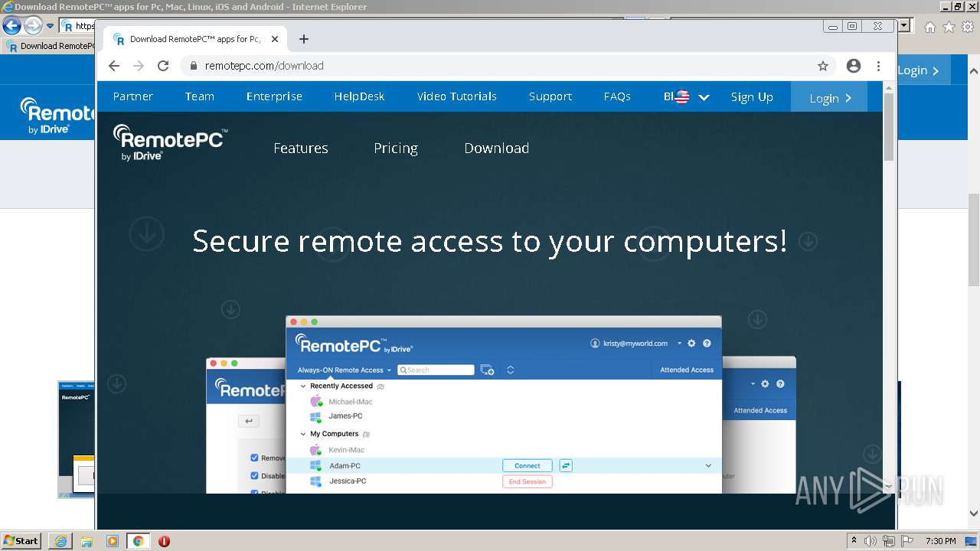980x551 pixels.
Task: Open the Pricing page
Action: tap(396, 148)
